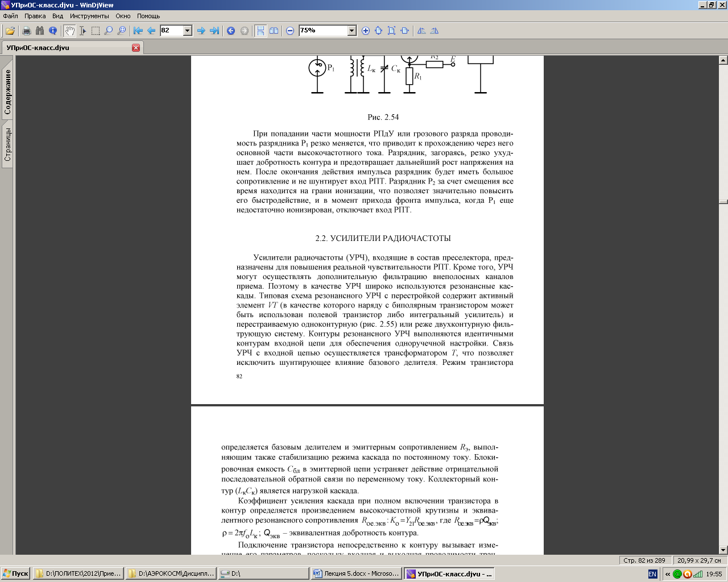This screenshot has height=582, width=728.
Task: Click the fit page height icon
Action: click(378, 31)
